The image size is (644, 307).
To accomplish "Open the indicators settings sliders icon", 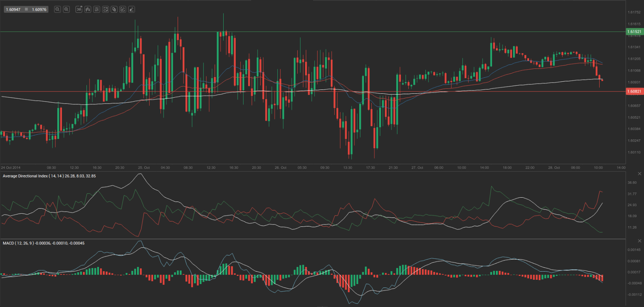I will [x=97, y=9].
